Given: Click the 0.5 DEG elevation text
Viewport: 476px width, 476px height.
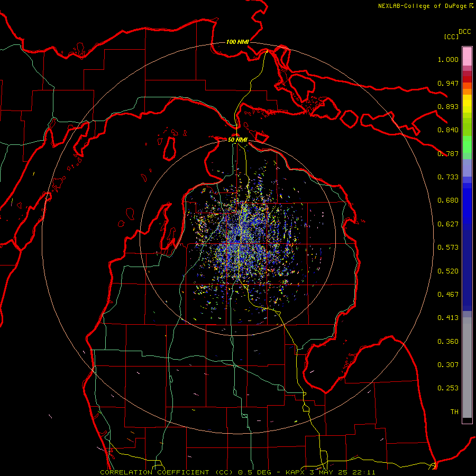Looking at the screenshot, I should pyautogui.click(x=254, y=472).
